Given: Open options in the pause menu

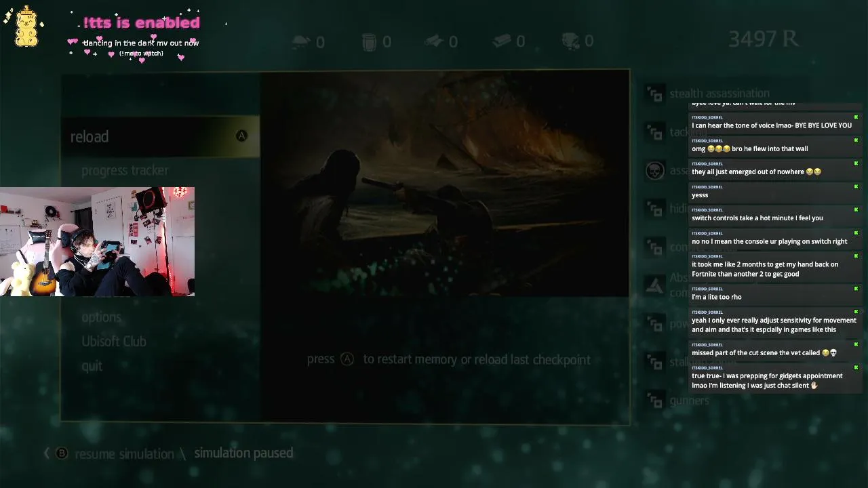Looking at the screenshot, I should point(101,317).
